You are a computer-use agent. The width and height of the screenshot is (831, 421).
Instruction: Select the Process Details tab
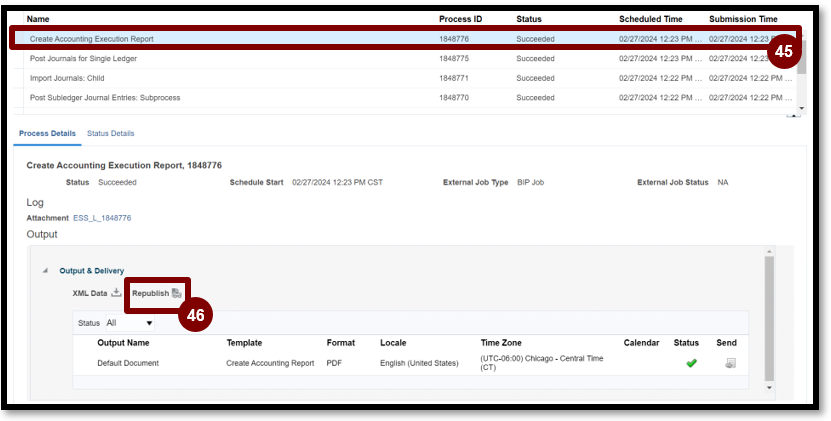coord(47,133)
